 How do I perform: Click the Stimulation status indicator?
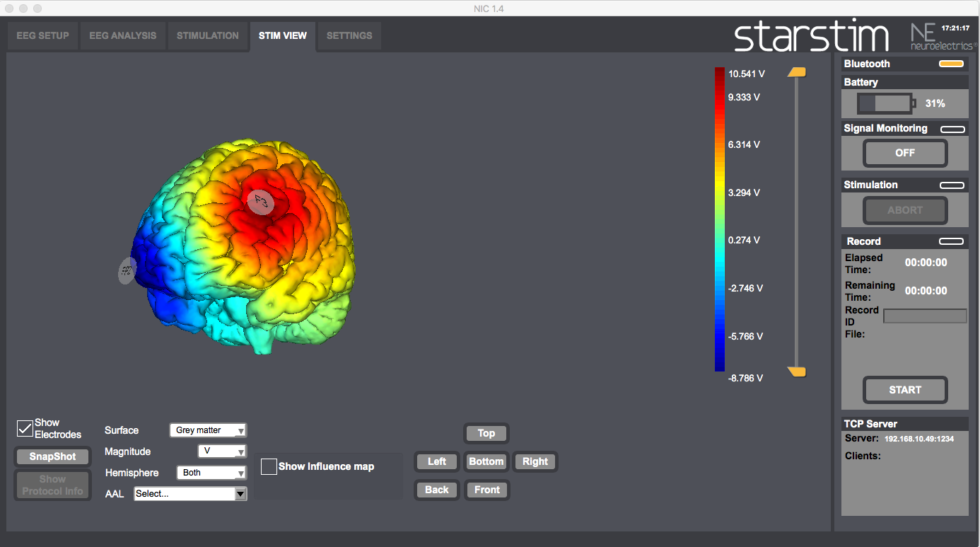click(952, 185)
